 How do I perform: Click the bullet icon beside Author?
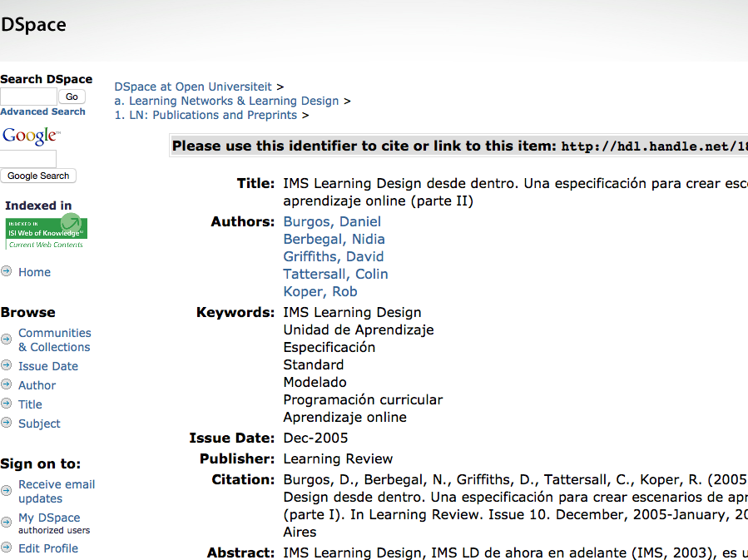[x=7, y=384]
